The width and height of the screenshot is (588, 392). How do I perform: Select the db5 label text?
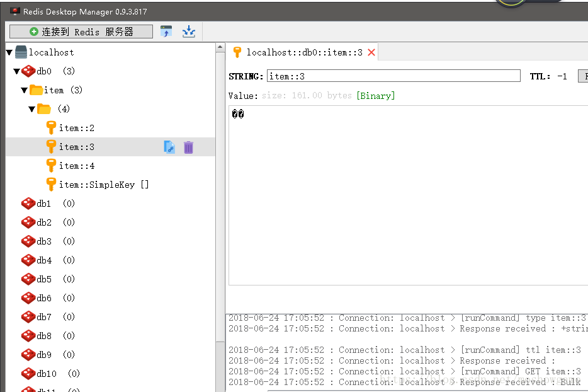tap(44, 279)
